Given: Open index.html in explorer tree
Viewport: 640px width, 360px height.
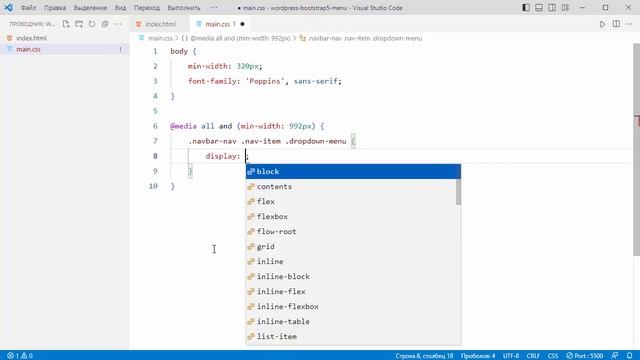Looking at the screenshot, I should click(31, 38).
